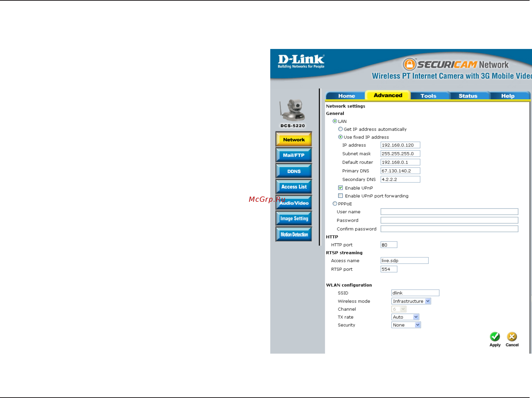Uncheck the Enable UPnP checkbox

coord(340,188)
